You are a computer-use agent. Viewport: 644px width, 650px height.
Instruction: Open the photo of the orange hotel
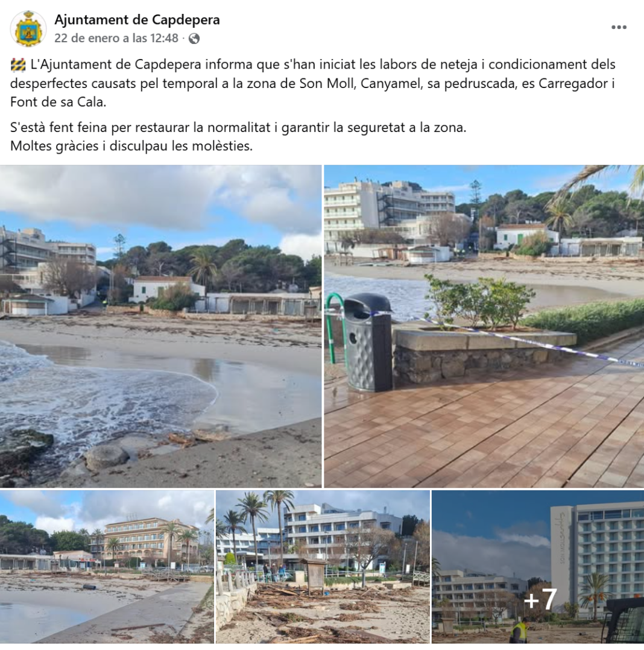[107, 567]
